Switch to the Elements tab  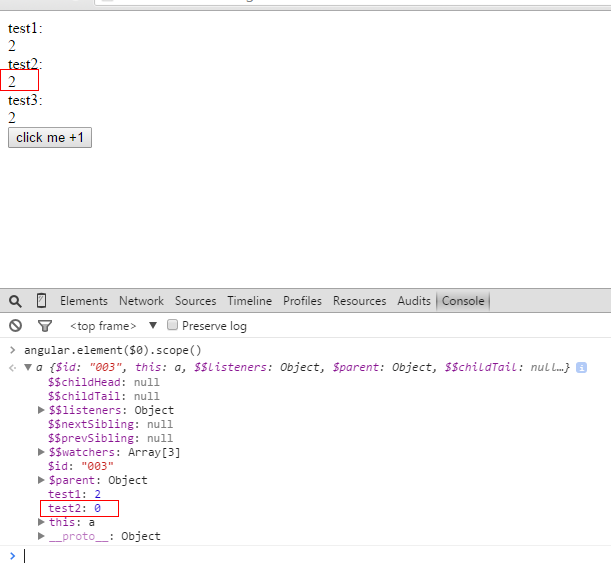[x=84, y=301]
